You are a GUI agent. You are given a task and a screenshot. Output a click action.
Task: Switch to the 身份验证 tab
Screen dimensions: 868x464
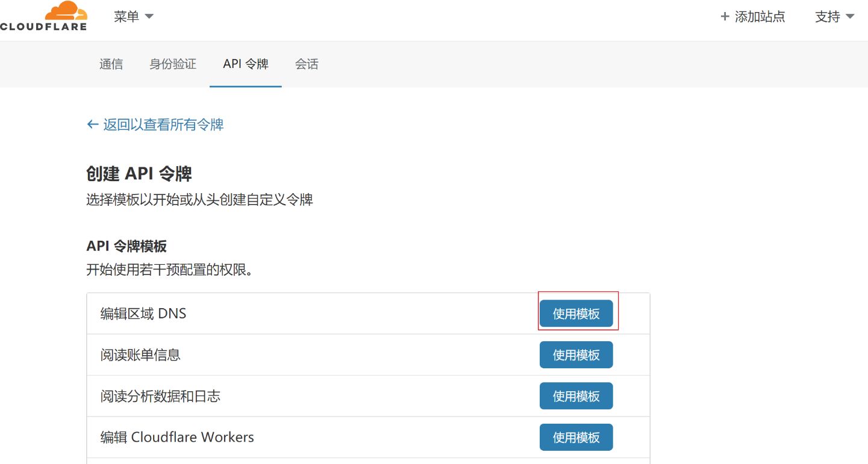pyautogui.click(x=173, y=64)
